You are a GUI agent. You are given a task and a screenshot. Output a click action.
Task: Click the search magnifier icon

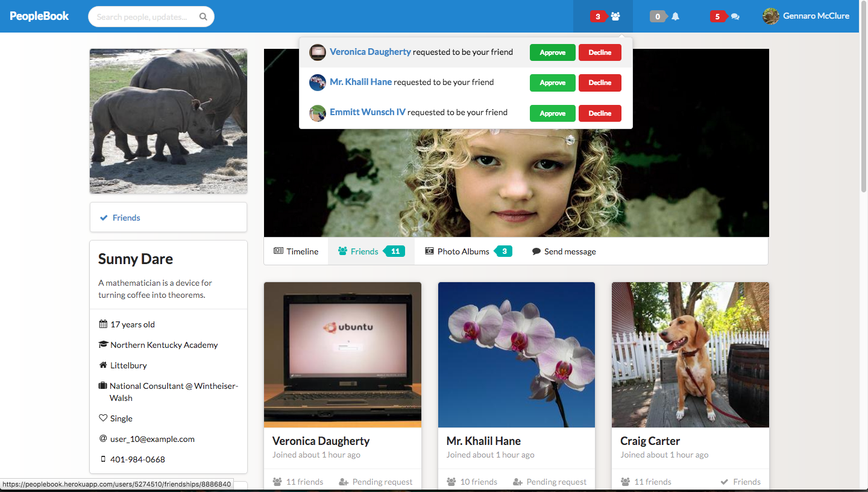pyautogui.click(x=204, y=17)
